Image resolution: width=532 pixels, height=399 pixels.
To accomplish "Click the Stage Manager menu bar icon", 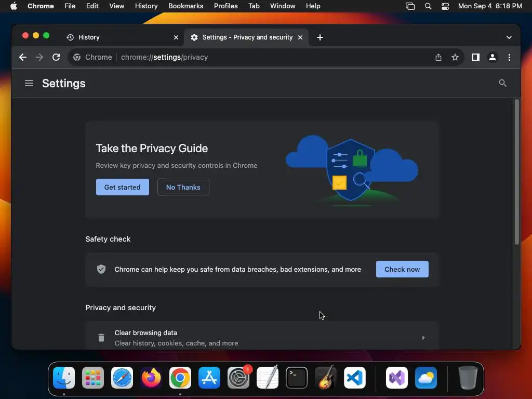I will click(410, 6).
